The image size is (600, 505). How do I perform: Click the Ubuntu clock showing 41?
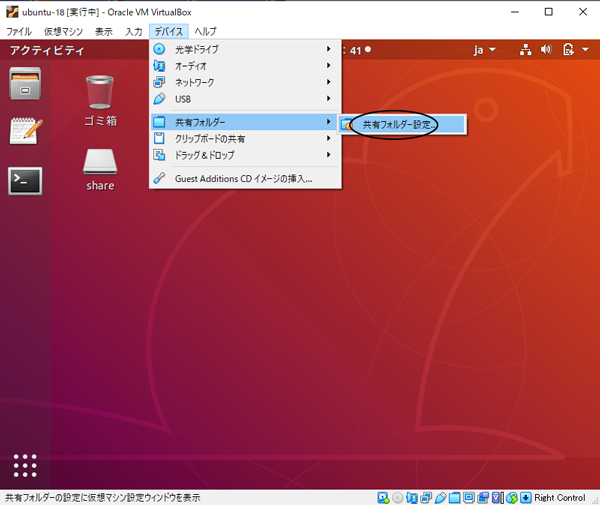click(x=357, y=50)
